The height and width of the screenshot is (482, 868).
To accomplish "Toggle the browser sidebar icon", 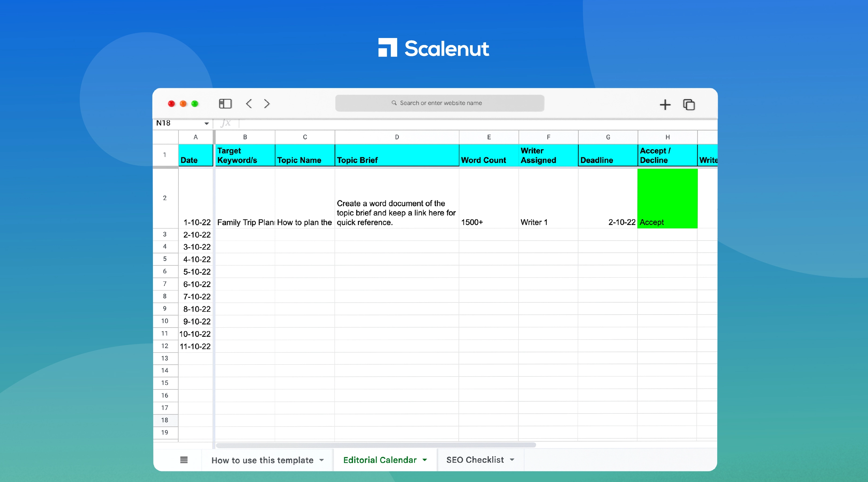I will coord(225,104).
